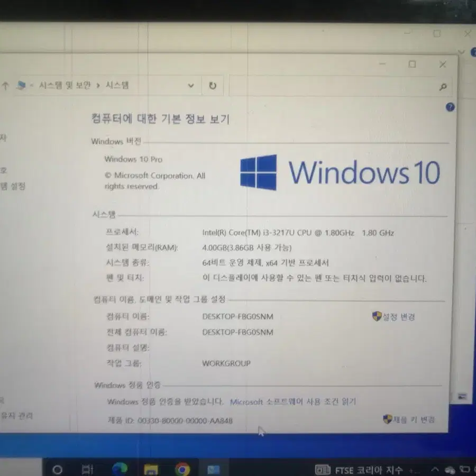The image size is (476, 476).
Task: Click the magnifier icon in the search box
Action: click(x=443, y=87)
